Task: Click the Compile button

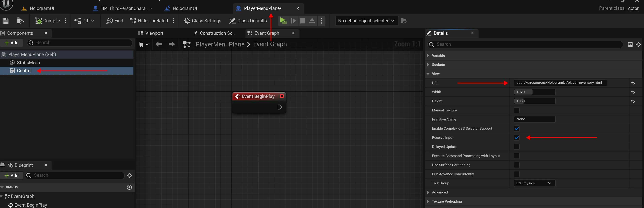Action: (48, 21)
